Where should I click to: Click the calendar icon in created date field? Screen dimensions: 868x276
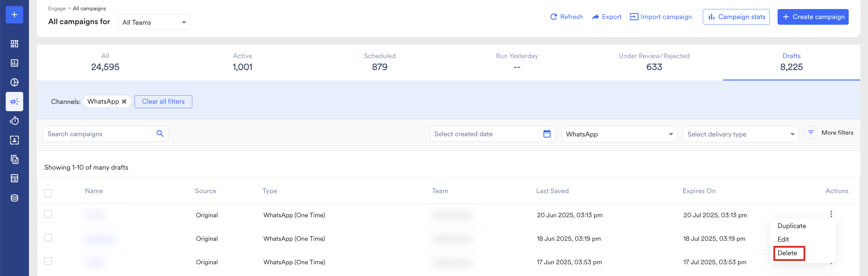click(547, 134)
